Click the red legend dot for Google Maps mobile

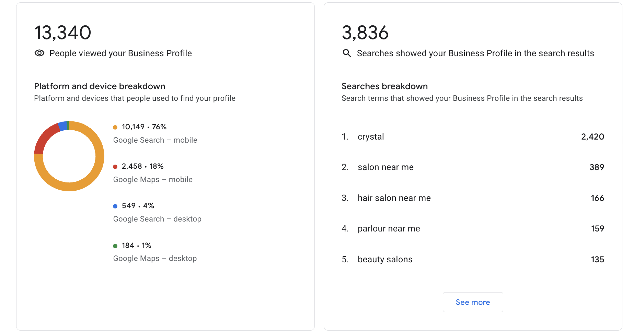115,166
